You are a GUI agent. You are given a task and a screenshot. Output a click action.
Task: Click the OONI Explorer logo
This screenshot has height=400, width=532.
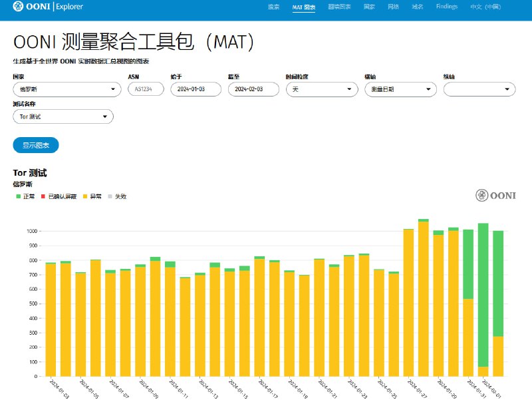[x=48, y=7]
